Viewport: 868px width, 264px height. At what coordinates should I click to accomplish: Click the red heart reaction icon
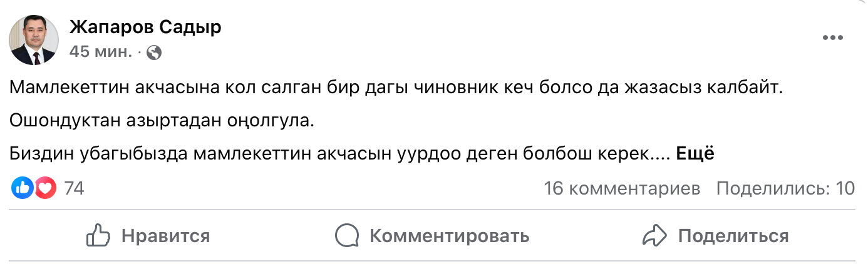(x=45, y=188)
